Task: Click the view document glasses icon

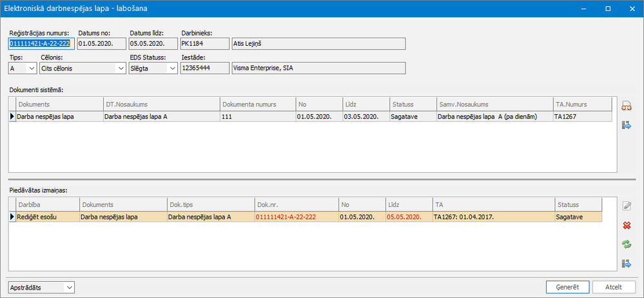Action: click(x=625, y=106)
